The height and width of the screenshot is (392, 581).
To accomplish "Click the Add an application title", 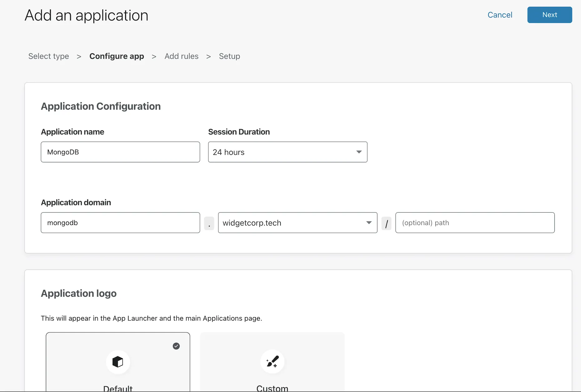I will [x=86, y=15].
